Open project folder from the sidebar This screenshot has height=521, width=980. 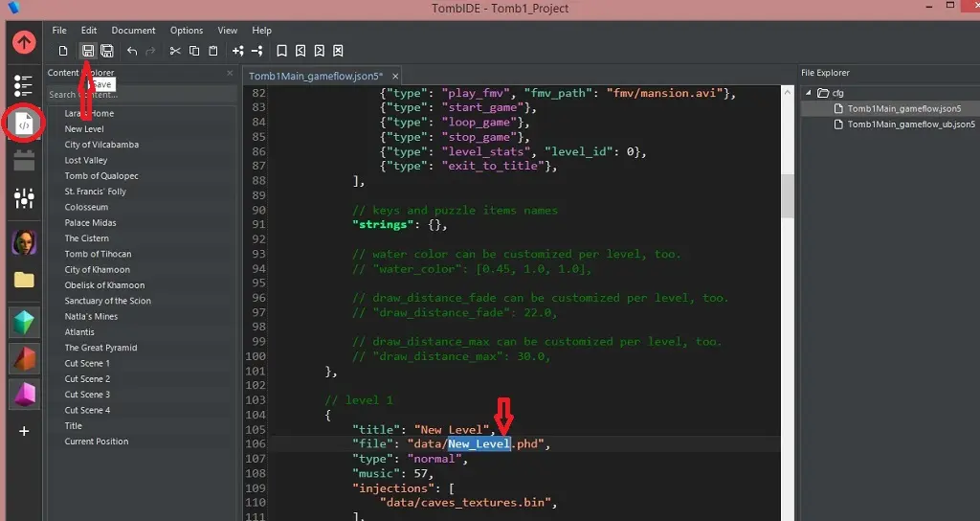(25, 280)
